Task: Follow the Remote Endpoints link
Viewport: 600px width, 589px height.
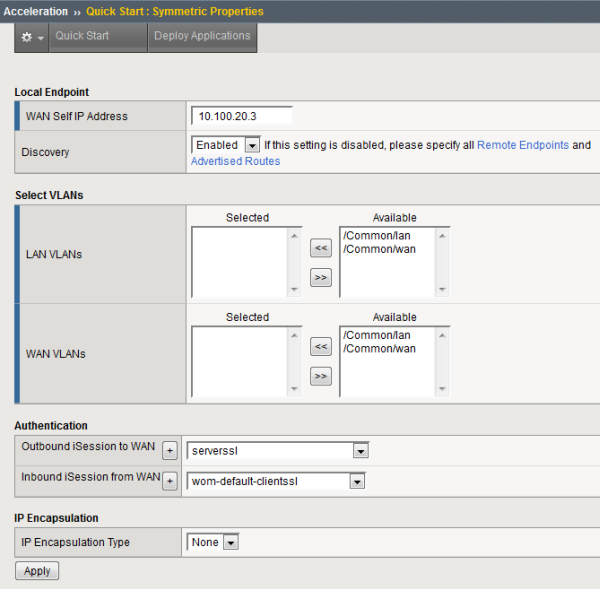Action: click(x=522, y=145)
